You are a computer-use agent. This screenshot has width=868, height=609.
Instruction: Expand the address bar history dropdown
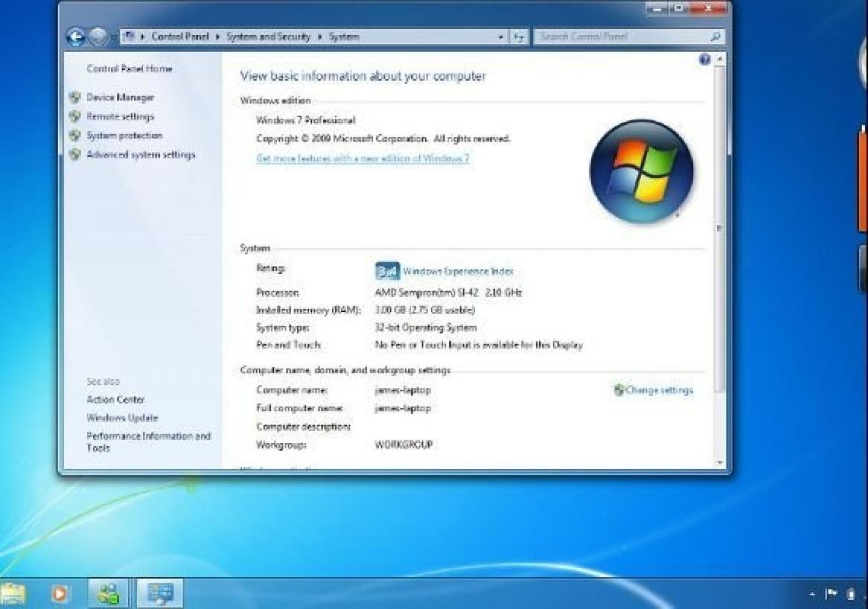[x=500, y=37]
